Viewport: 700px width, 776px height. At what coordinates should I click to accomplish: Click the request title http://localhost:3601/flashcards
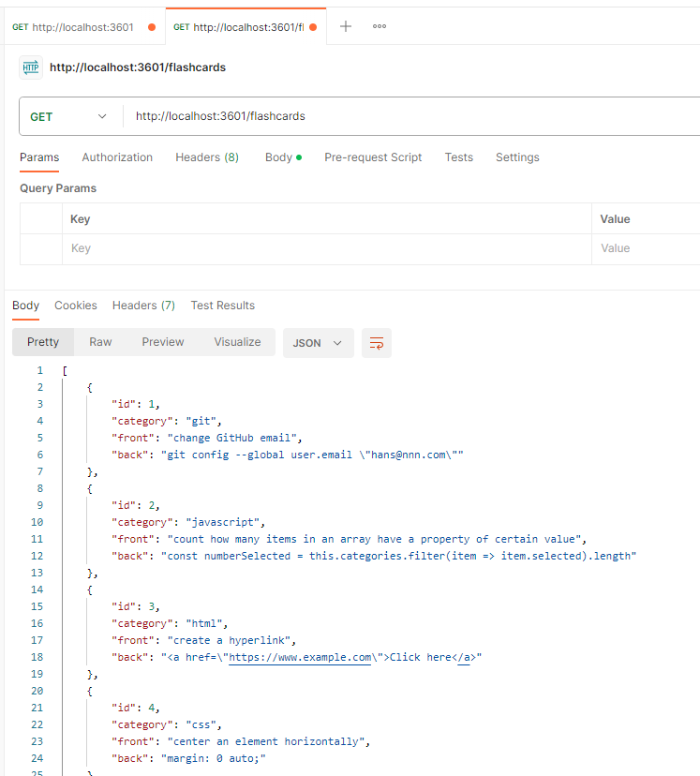click(x=138, y=67)
